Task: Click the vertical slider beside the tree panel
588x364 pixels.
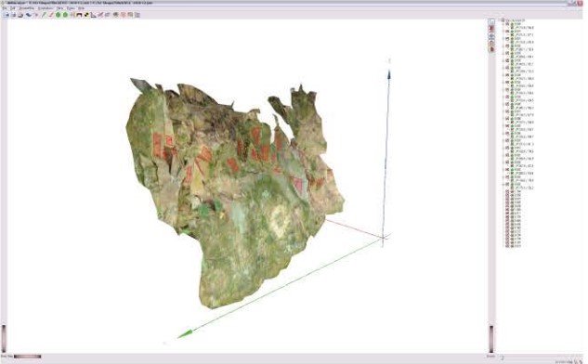Action: [x=490, y=339]
